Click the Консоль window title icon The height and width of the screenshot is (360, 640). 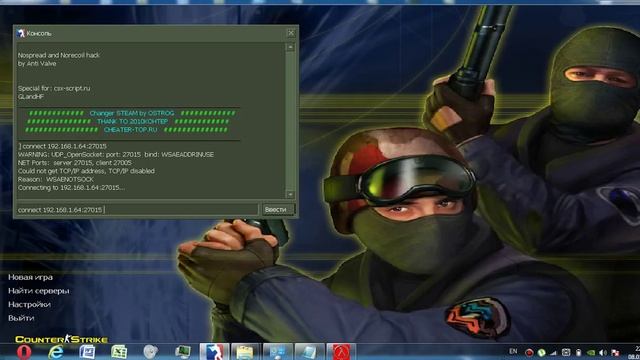tap(20, 33)
